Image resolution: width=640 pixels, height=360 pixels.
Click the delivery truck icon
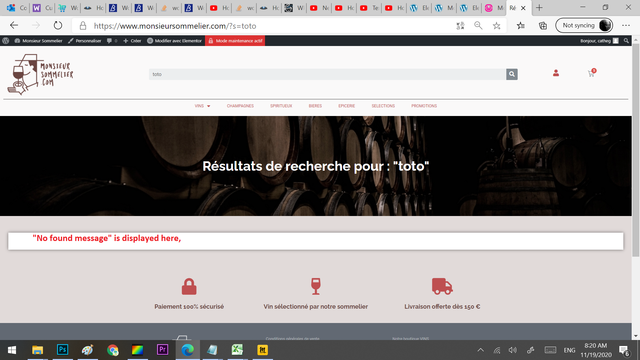[x=442, y=286]
